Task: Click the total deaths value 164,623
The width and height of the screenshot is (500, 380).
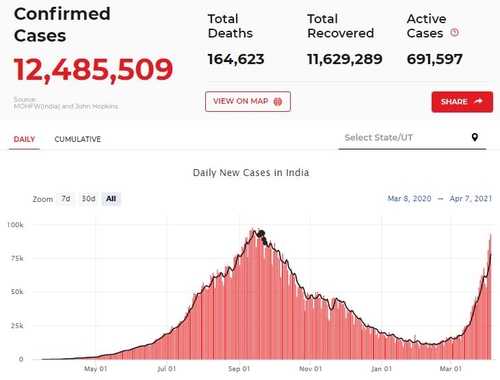Action: pos(236,59)
